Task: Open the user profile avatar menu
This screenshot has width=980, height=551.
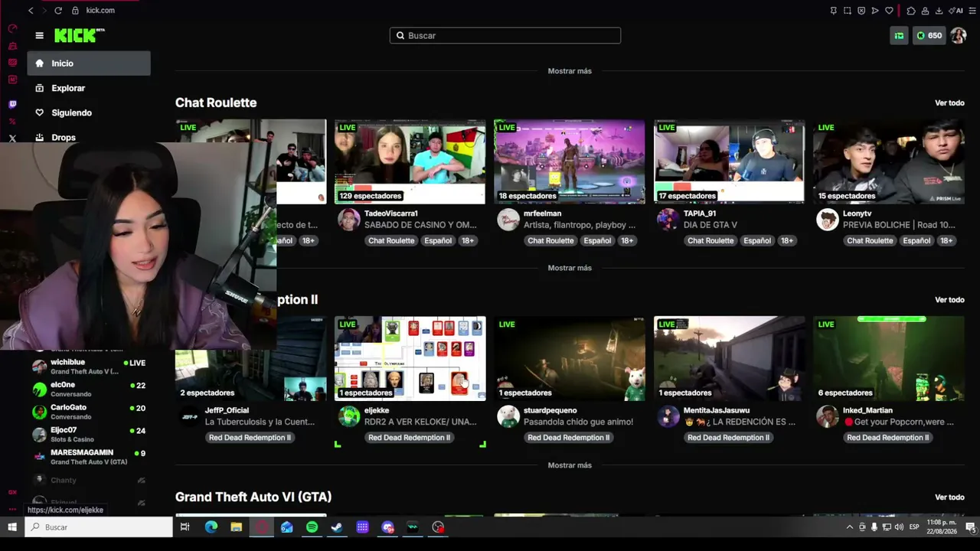Action: [959, 35]
